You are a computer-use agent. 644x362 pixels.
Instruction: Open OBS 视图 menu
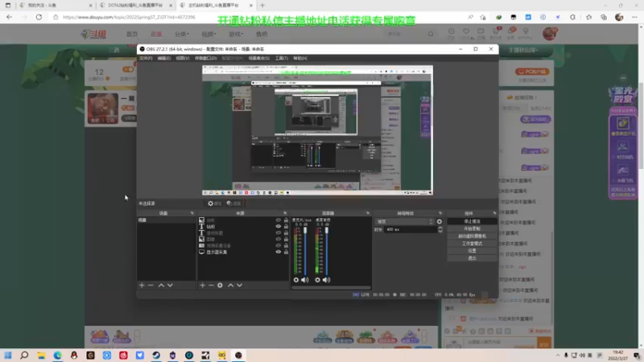pyautogui.click(x=183, y=58)
